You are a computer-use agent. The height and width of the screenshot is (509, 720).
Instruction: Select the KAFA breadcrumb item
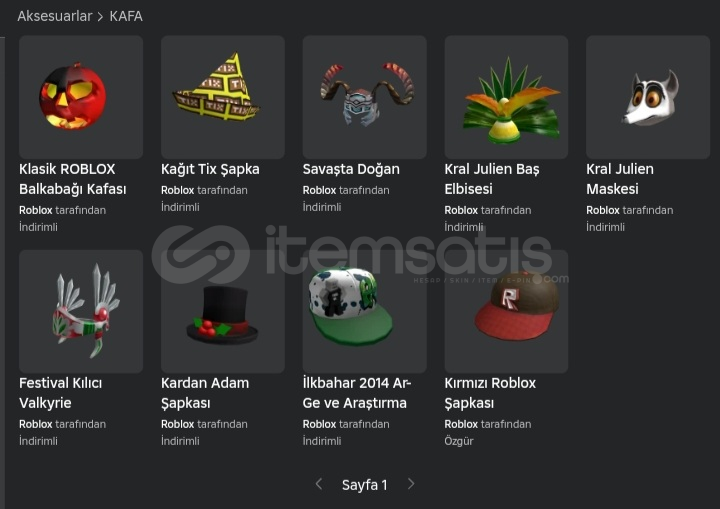coord(126,16)
